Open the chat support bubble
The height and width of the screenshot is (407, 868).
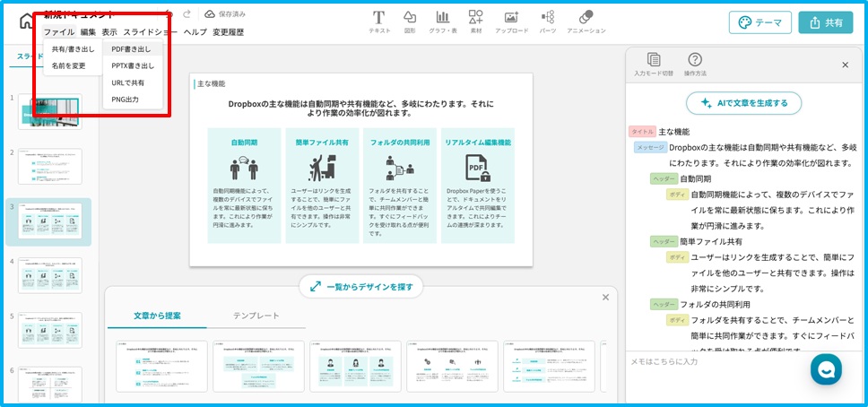827,369
